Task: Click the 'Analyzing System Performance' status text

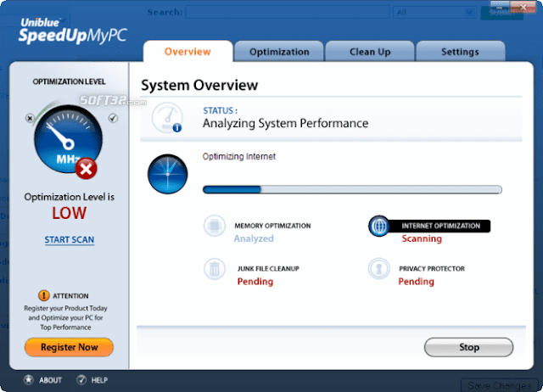Action: coord(285,123)
